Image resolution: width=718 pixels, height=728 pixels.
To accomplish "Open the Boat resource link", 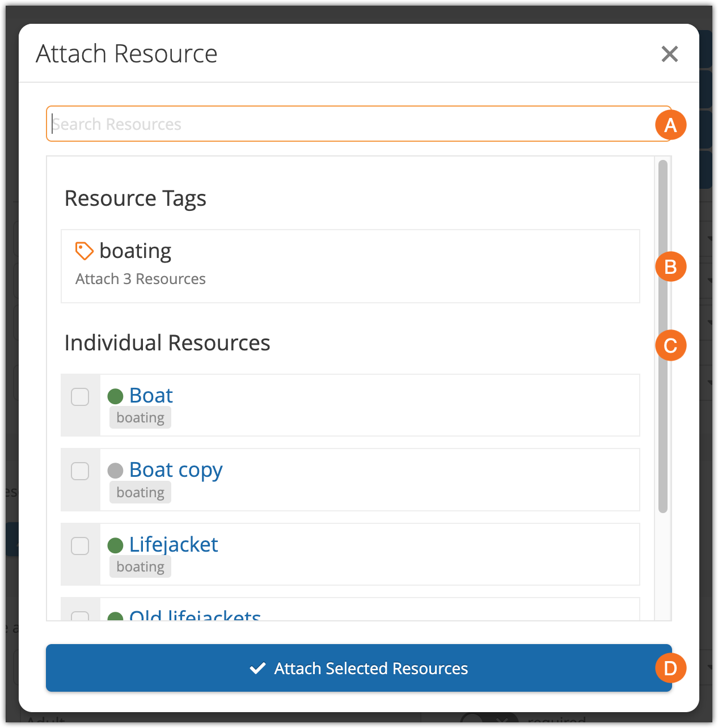I will point(151,395).
